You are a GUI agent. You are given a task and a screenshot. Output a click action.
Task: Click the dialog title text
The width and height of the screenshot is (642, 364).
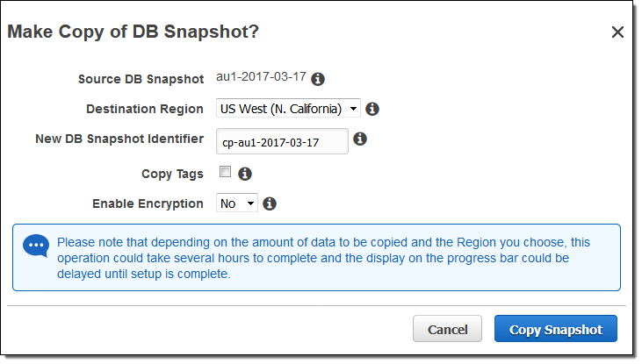pyautogui.click(x=133, y=32)
